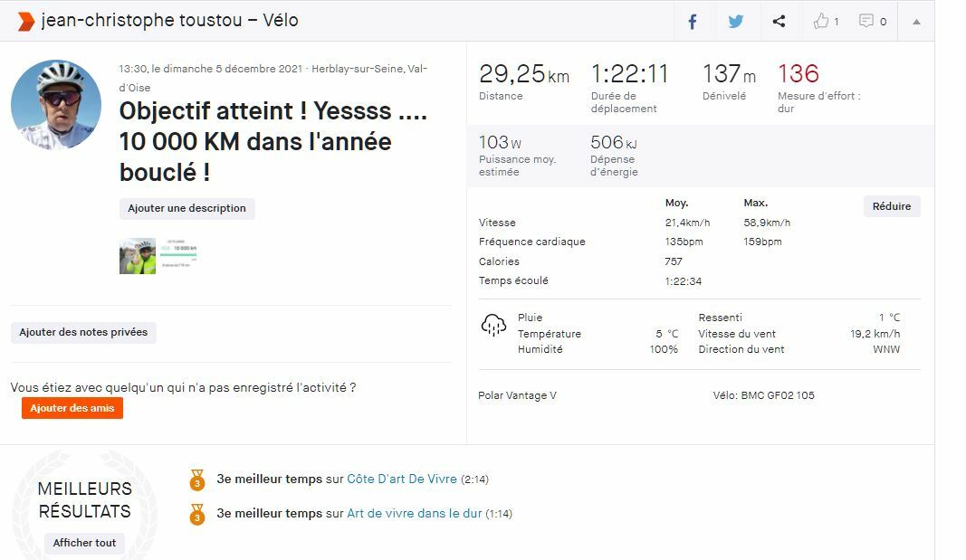Collapse the header with the up arrow
Image resolution: width=966 pixels, height=560 pixels.
916,21
